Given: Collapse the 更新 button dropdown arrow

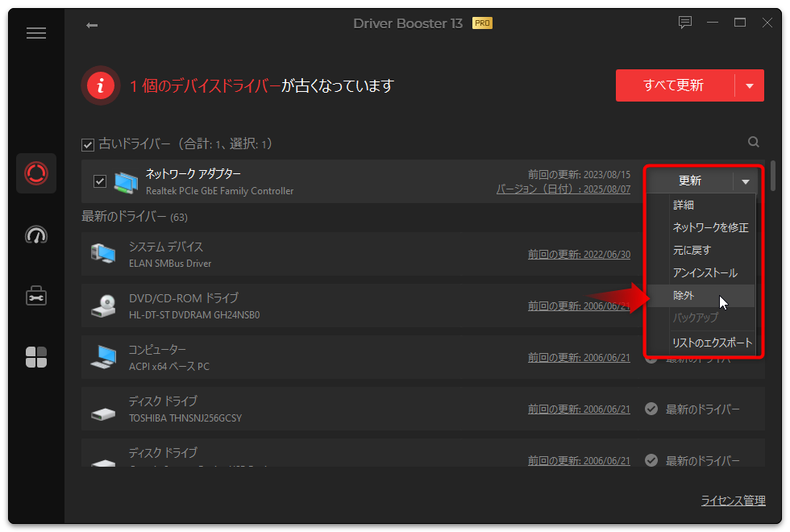Looking at the screenshot, I should [x=746, y=181].
